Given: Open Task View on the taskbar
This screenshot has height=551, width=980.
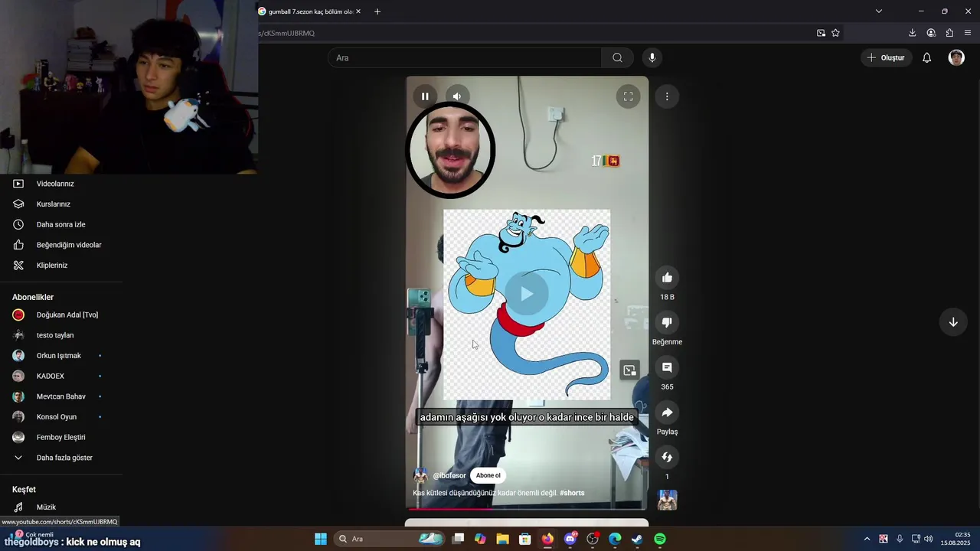Looking at the screenshot, I should click(x=458, y=539).
